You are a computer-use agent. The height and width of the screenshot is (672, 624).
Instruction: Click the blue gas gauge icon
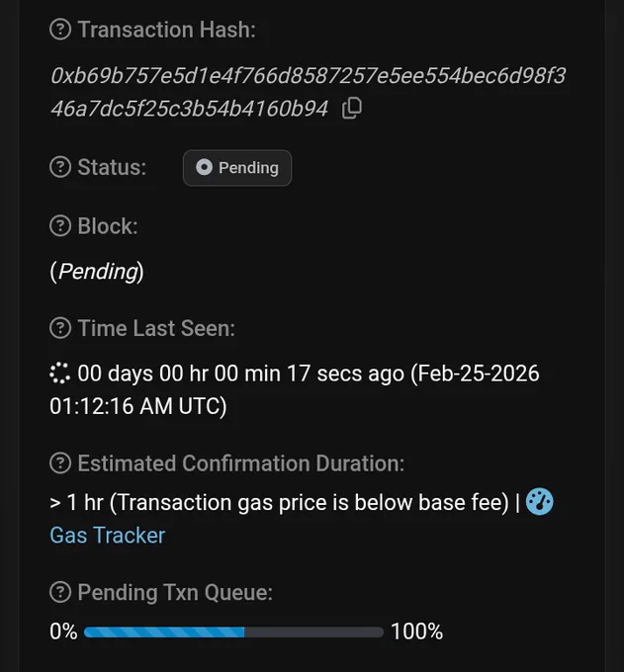click(540, 501)
